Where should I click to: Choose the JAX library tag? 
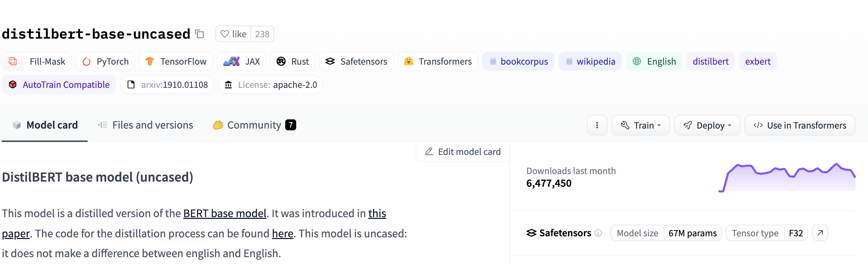tap(241, 62)
